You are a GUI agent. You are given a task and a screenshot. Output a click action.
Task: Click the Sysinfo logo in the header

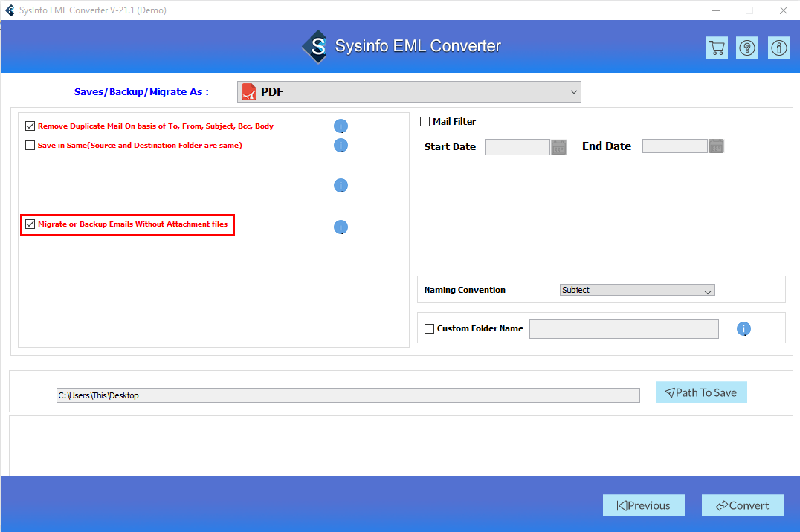pos(316,46)
